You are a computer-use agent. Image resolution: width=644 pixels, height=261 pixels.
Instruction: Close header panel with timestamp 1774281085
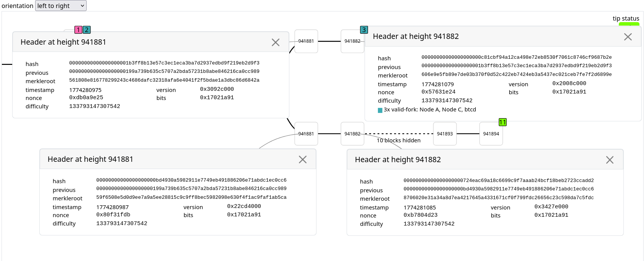point(610,160)
